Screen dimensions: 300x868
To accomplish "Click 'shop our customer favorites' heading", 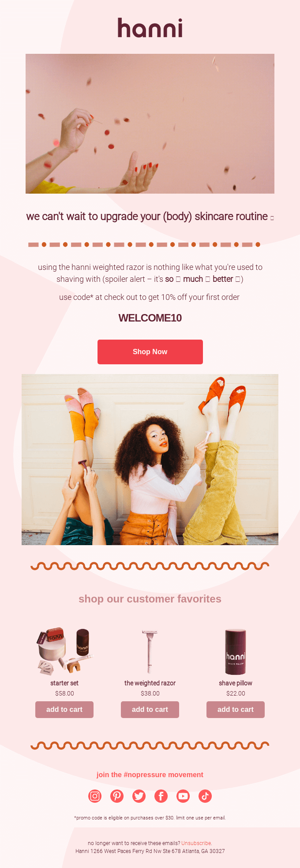I will [x=150, y=599].
